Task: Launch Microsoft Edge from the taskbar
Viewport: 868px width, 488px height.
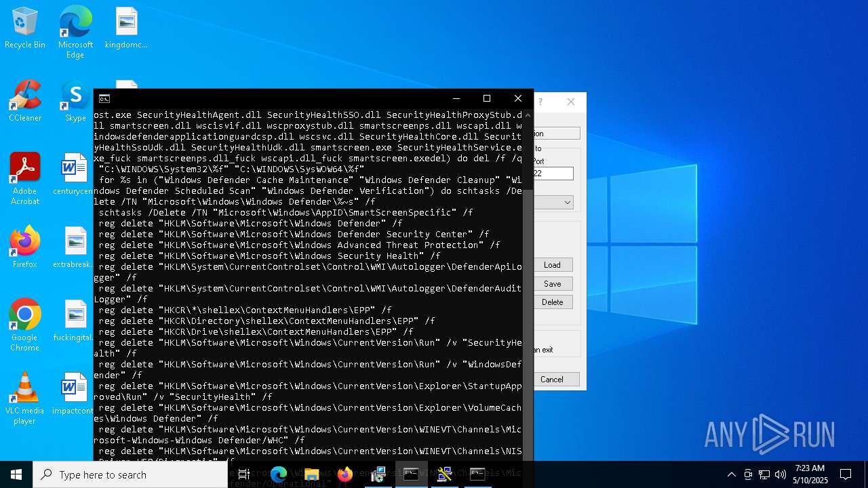Action: [x=279, y=474]
